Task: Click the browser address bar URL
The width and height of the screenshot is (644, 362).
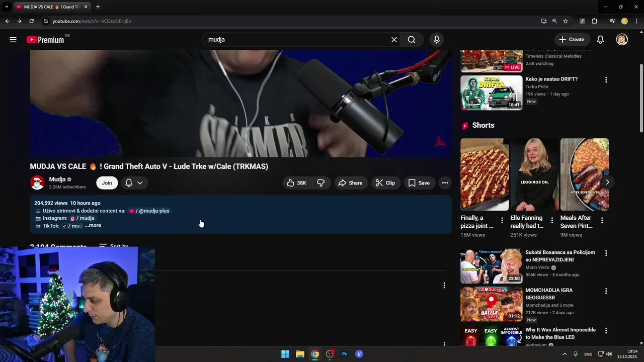Action: coord(92,21)
